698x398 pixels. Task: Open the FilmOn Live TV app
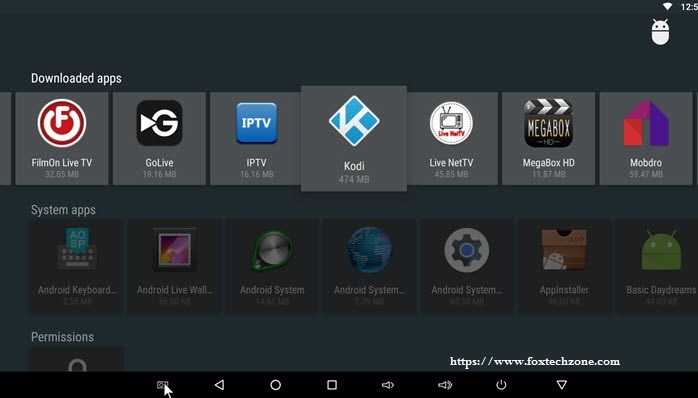(62, 138)
